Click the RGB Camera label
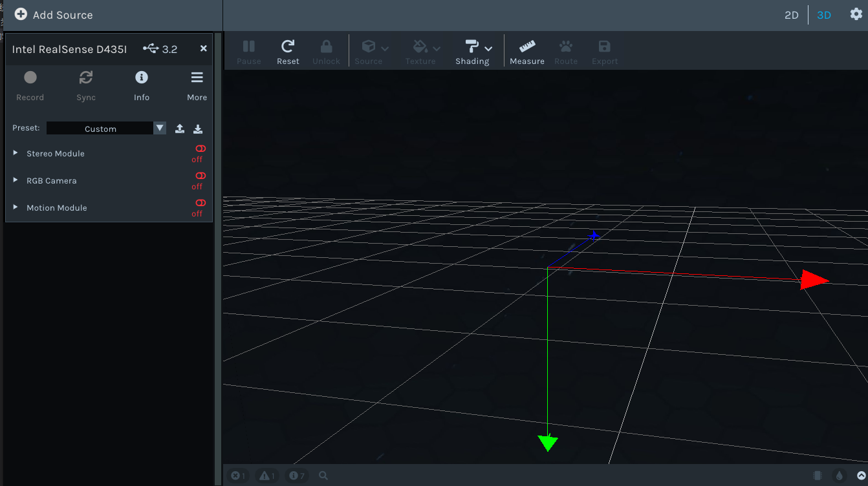This screenshot has width=868, height=486. [x=52, y=181]
